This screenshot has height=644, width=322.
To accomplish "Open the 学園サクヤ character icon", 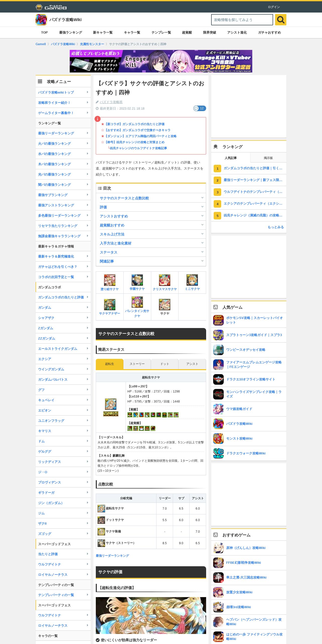I will tap(137, 280).
